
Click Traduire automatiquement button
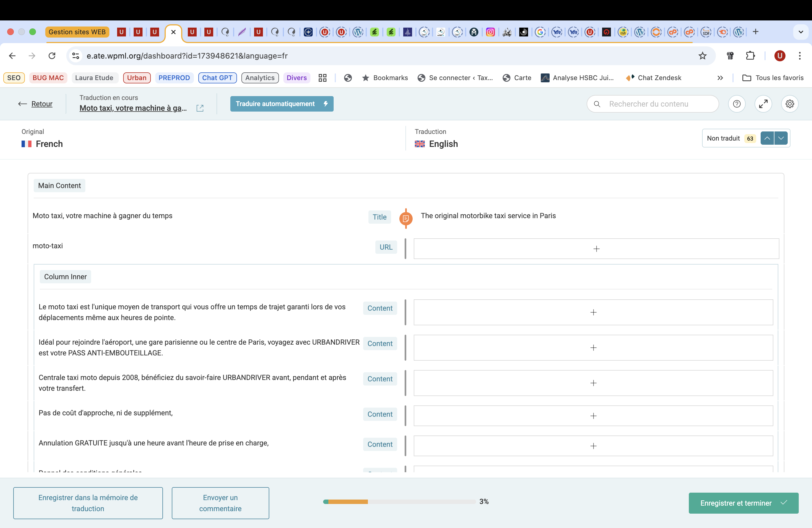(281, 104)
